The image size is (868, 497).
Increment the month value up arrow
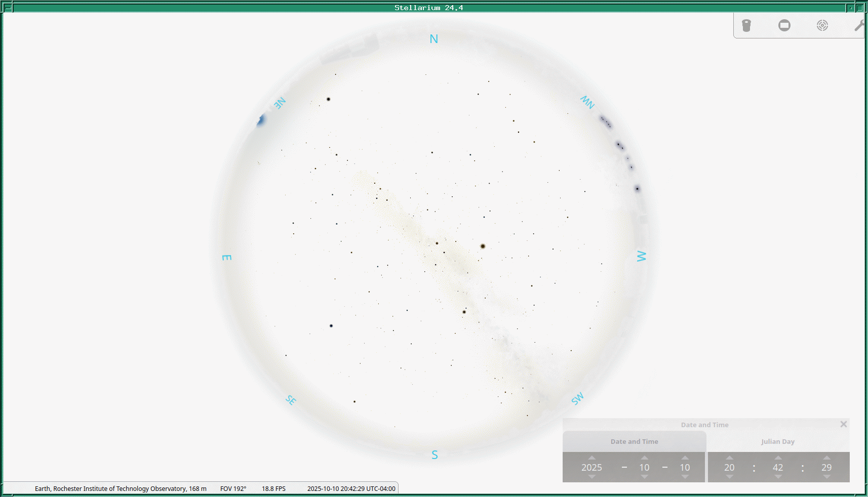pos(644,458)
